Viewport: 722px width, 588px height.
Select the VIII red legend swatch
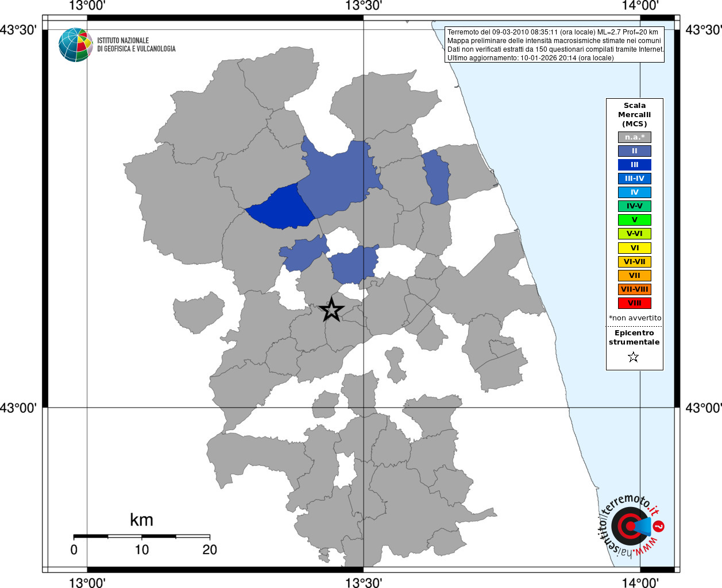click(635, 303)
